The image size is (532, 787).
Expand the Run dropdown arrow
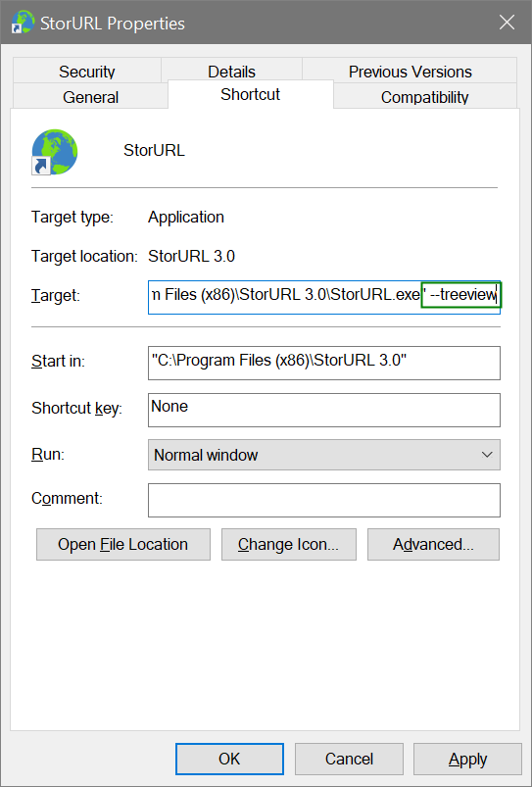click(x=486, y=455)
